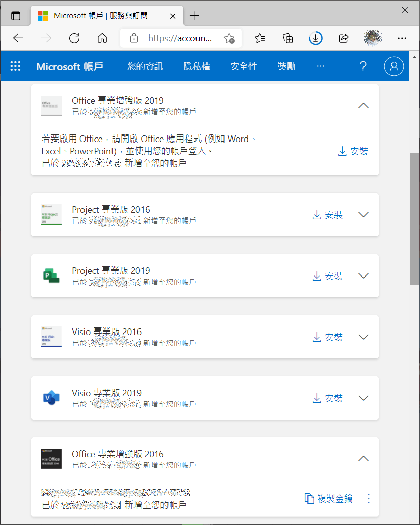Open the tab actions menu icon
This screenshot has height=525, width=420.
pos(16,16)
